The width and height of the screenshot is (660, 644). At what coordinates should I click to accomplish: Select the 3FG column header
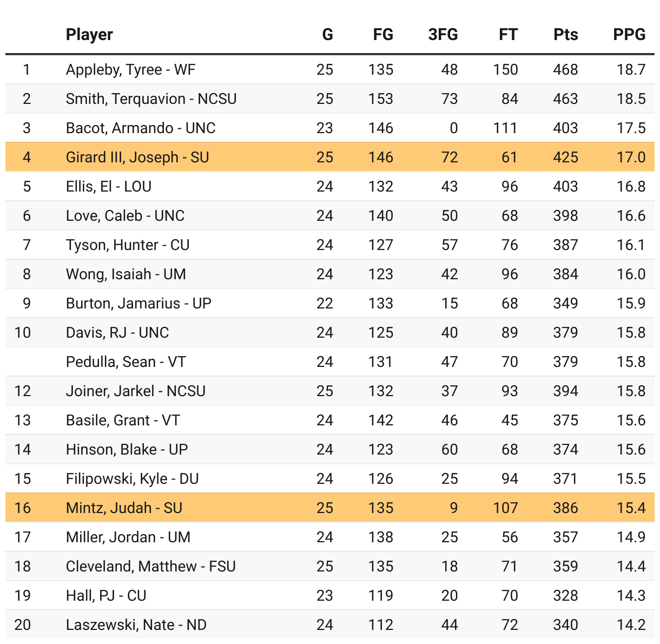tap(443, 35)
